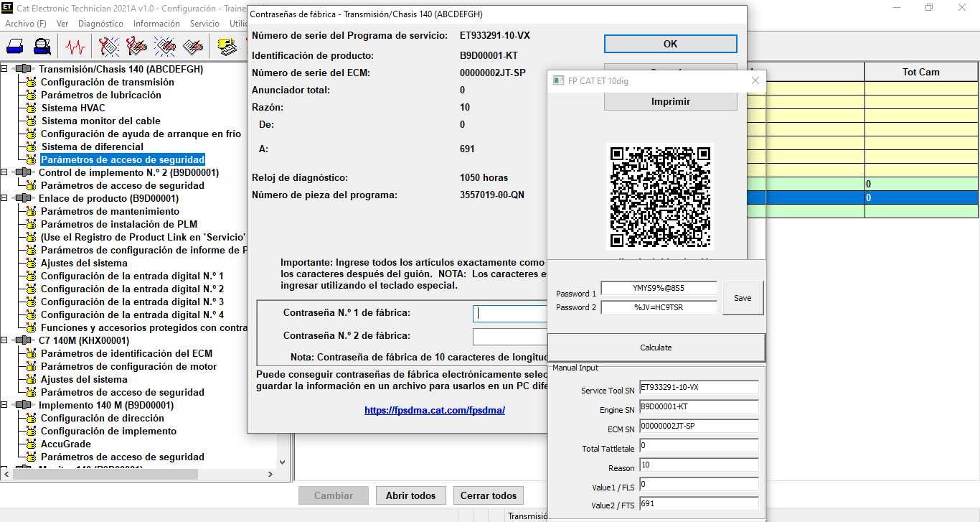The height and width of the screenshot is (522, 980).
Task: Collapse the C7 140M (KHX00001) node
Action: coord(4,340)
